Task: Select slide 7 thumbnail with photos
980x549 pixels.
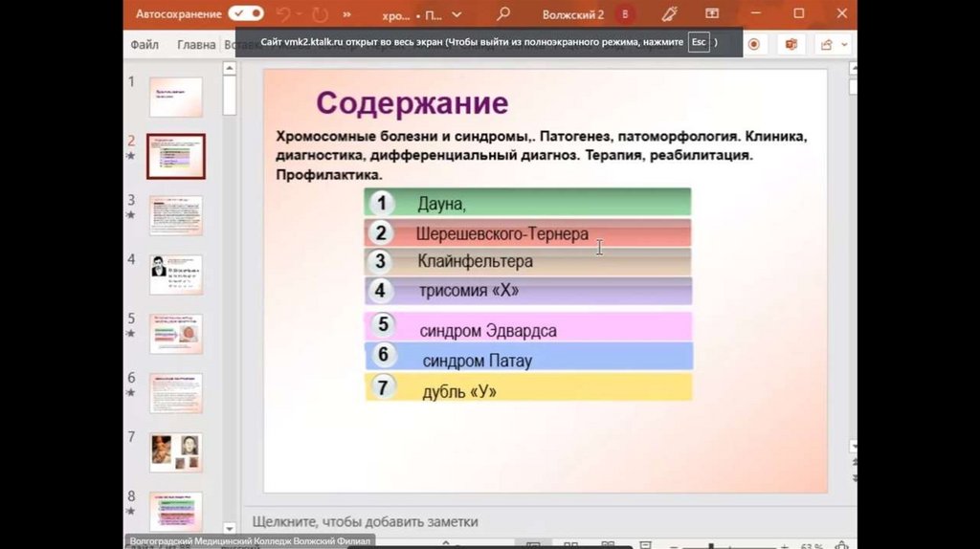Action: pos(175,452)
